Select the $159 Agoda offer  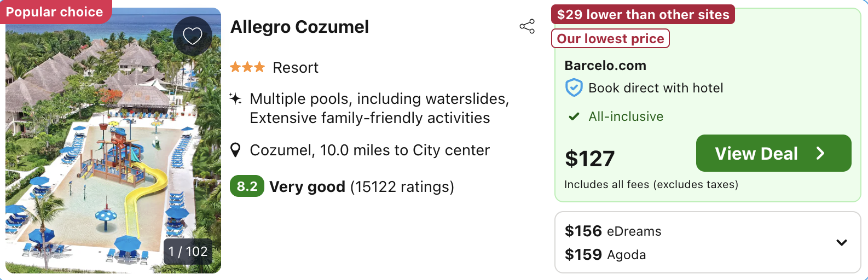click(x=605, y=254)
